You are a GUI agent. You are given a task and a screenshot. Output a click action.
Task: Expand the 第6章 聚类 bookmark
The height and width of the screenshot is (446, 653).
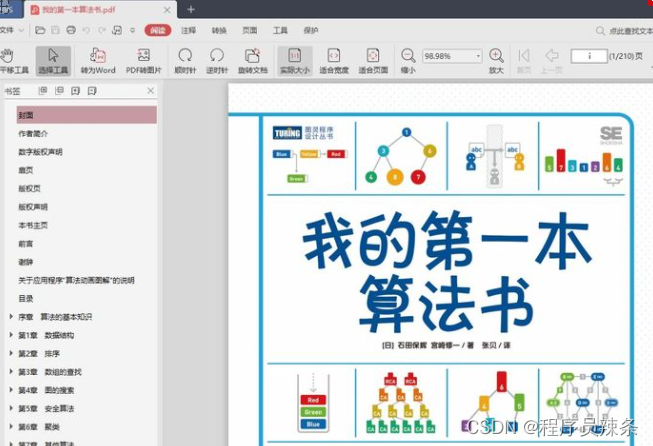pos(11,427)
